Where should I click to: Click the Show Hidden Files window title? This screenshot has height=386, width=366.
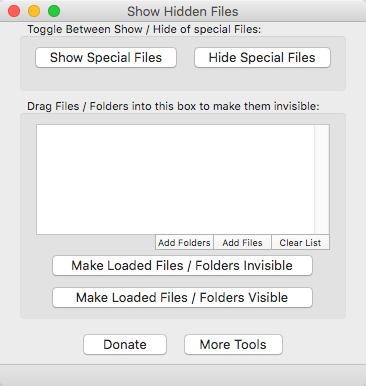tap(183, 11)
